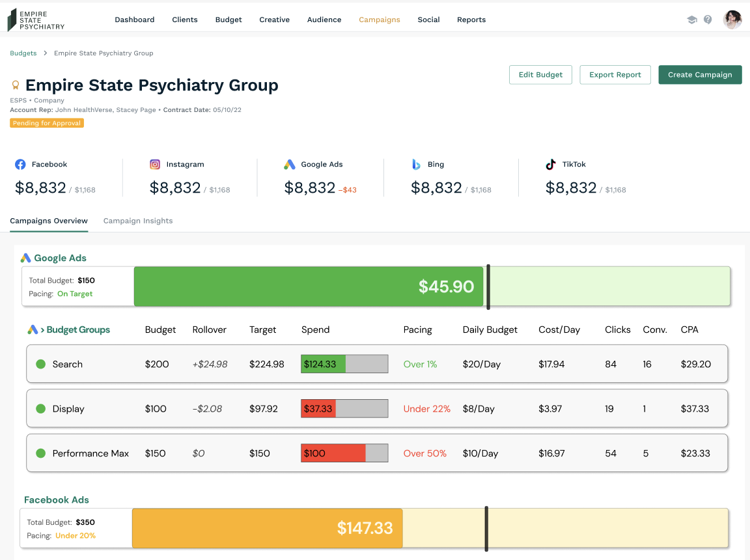Screen dimensions: 750x560
Task: Click the award badge beside company title
Action: point(16,85)
